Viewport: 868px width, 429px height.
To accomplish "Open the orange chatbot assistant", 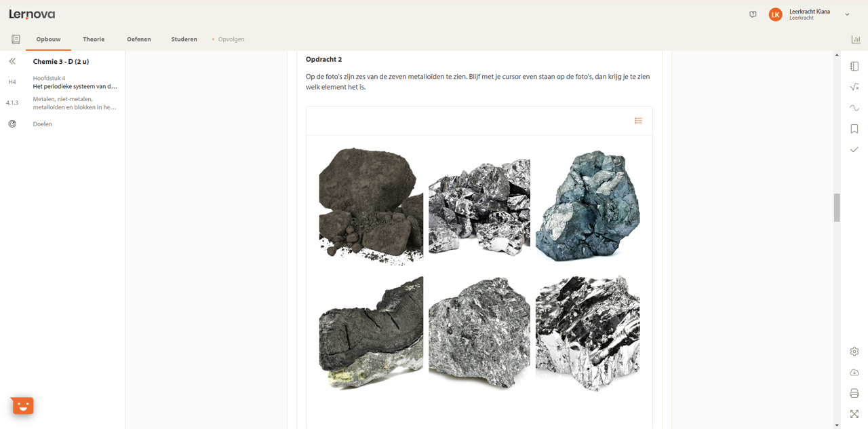I will pyautogui.click(x=23, y=406).
